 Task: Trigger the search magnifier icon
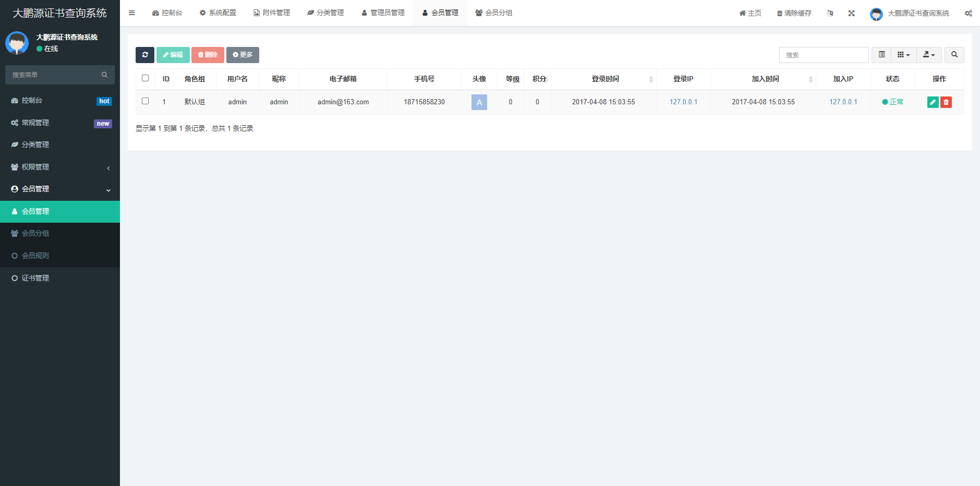[954, 55]
